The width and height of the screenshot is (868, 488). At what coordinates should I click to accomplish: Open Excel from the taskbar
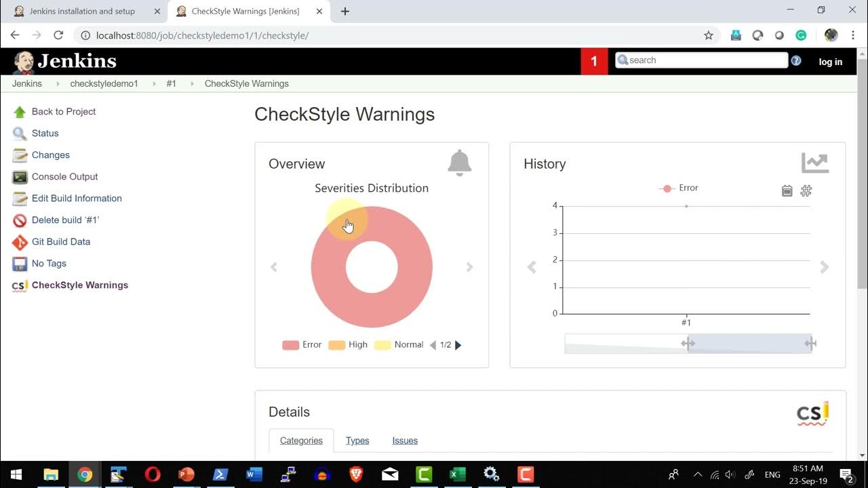coord(458,474)
